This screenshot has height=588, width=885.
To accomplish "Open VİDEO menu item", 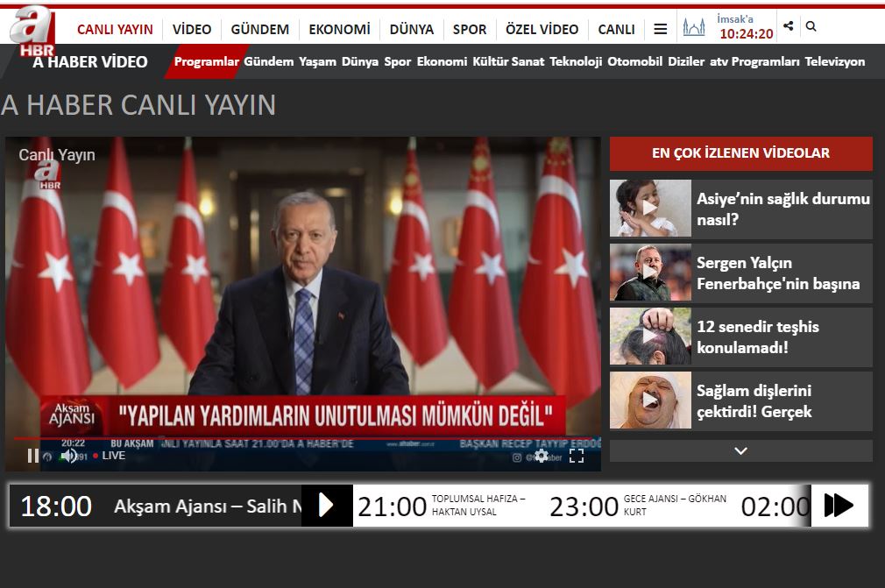I will point(192,29).
